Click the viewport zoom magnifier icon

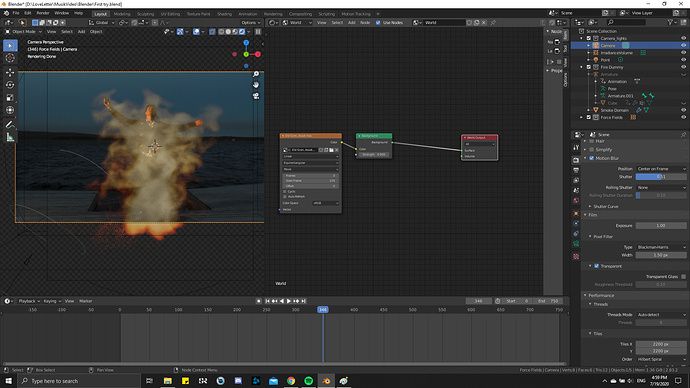pyautogui.click(x=256, y=74)
